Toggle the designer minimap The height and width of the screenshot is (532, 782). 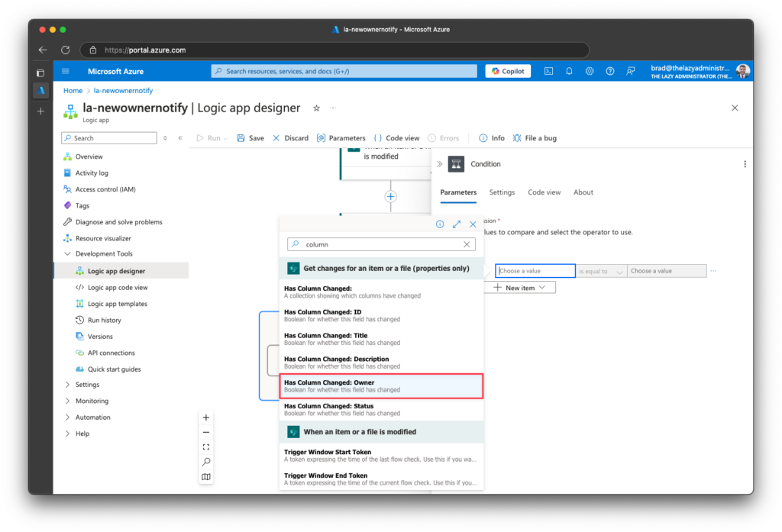[206, 477]
